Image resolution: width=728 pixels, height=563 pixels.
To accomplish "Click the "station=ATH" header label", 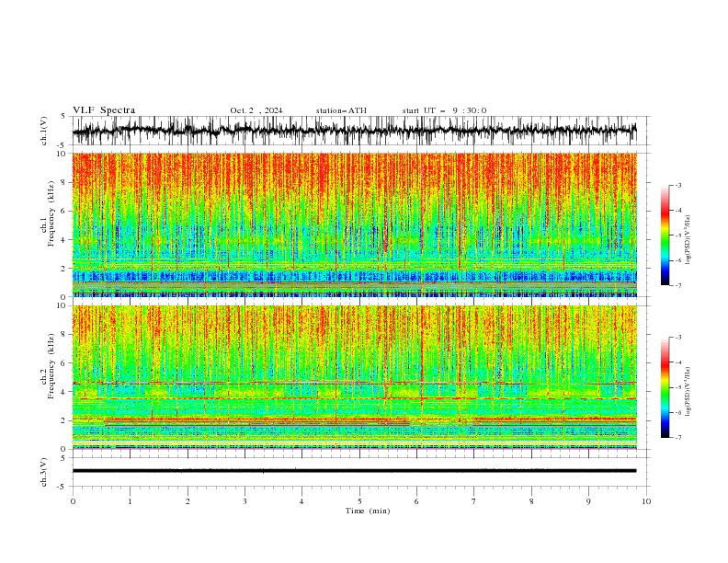I will [341, 110].
